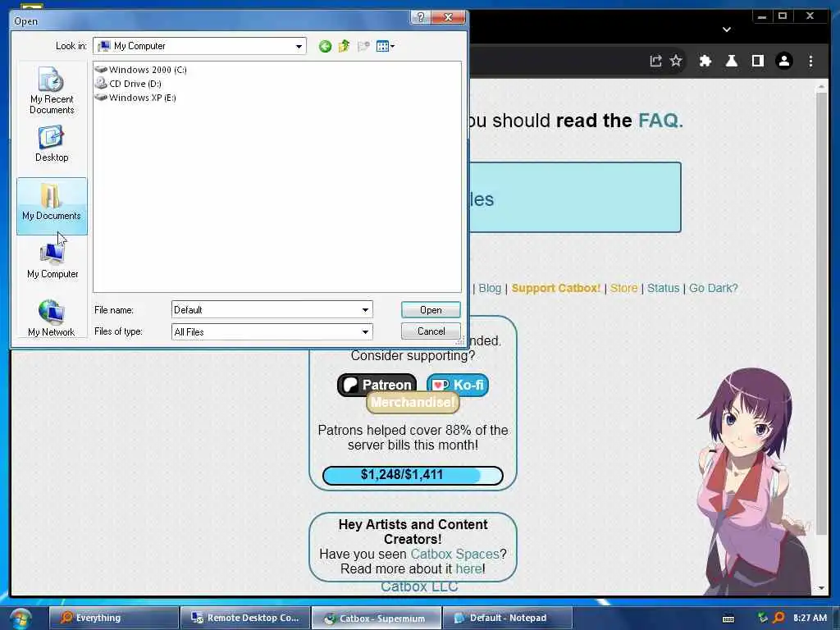Click the flask experiments icon in browser

coord(731,61)
